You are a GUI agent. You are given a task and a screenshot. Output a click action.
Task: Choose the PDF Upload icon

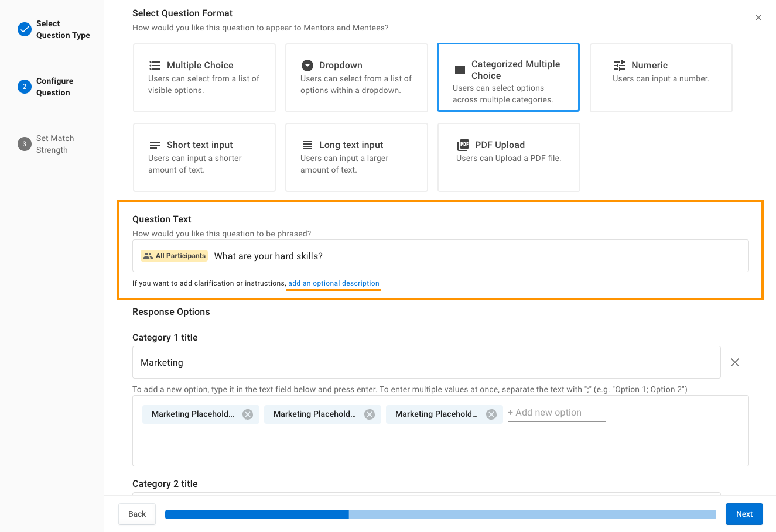pyautogui.click(x=463, y=145)
